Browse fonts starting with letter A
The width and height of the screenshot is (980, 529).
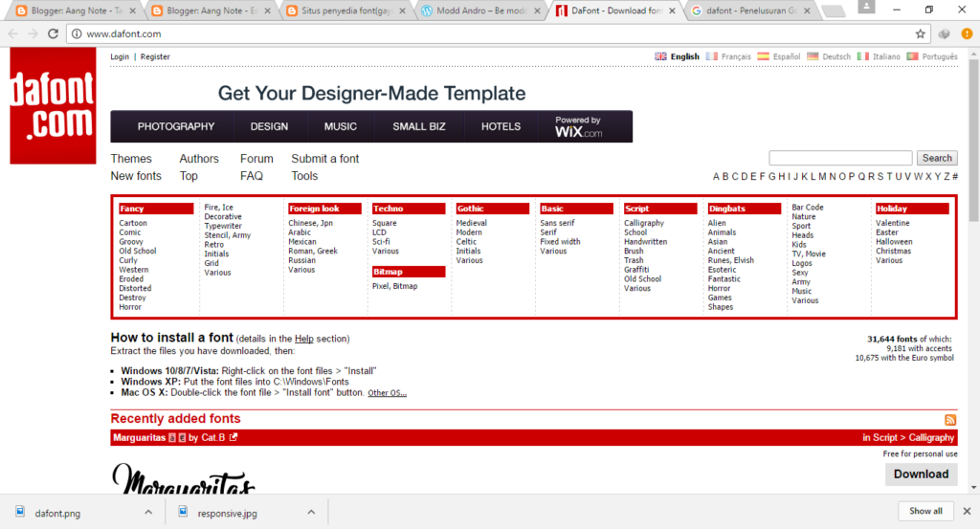click(x=716, y=177)
